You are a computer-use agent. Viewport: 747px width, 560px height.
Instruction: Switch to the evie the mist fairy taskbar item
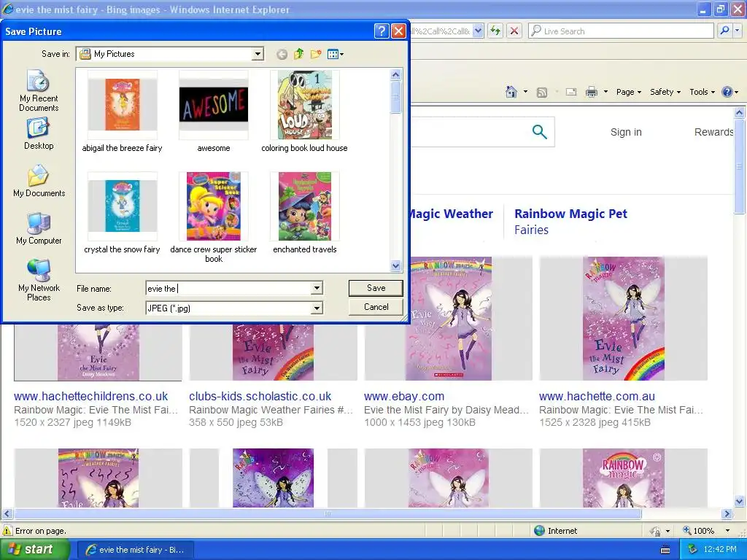tap(135, 550)
